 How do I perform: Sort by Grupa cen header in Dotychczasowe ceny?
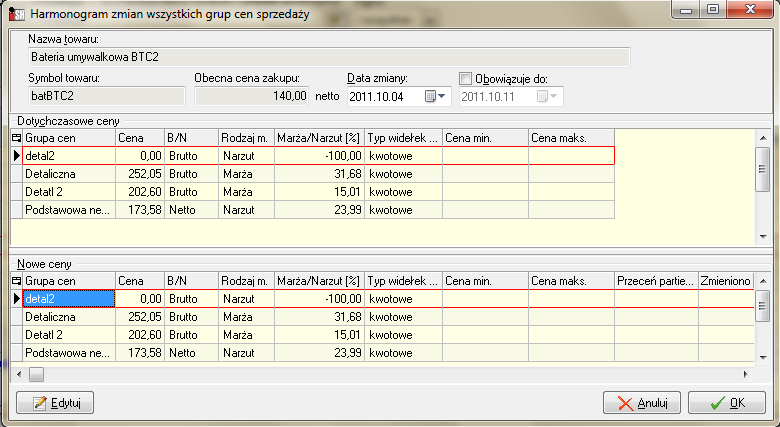pyautogui.click(x=69, y=138)
